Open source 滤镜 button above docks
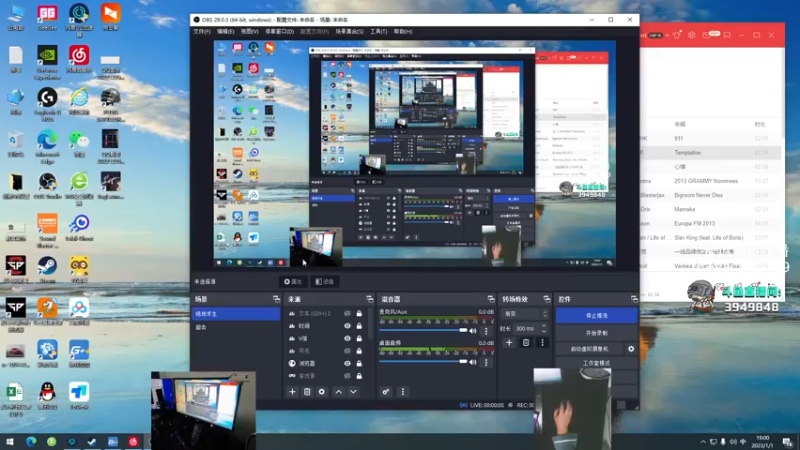800x450 pixels. (x=324, y=282)
